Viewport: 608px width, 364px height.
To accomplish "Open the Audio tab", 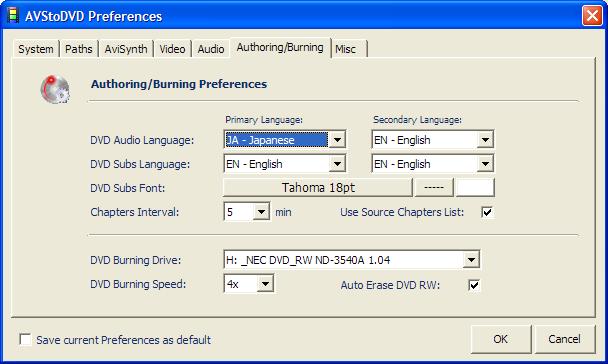I will tap(211, 49).
